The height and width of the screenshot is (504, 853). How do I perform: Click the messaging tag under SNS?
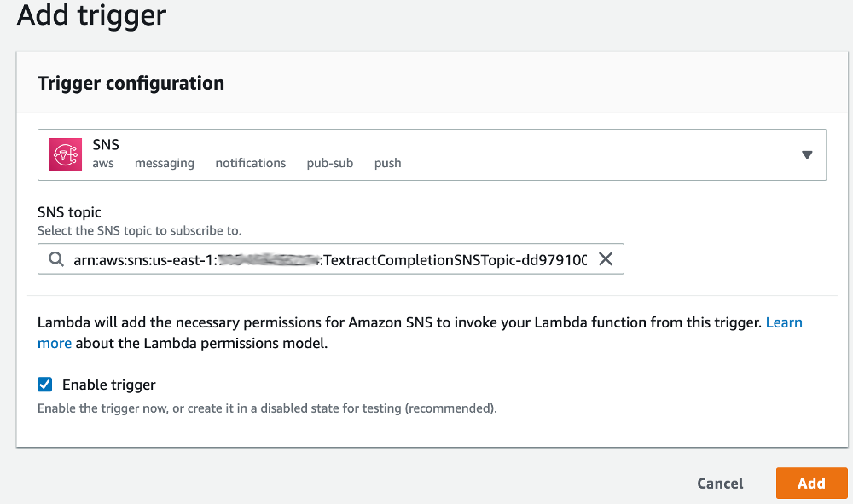pyautogui.click(x=165, y=163)
